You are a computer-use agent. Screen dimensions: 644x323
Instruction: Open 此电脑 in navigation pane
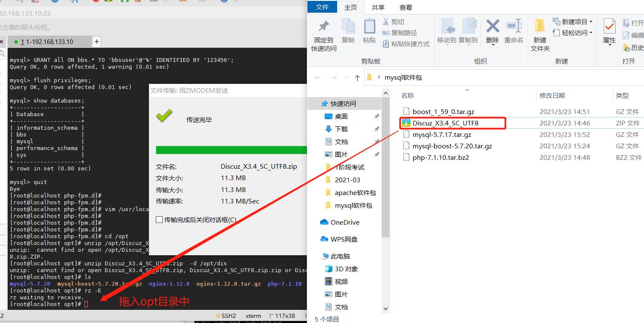point(340,256)
